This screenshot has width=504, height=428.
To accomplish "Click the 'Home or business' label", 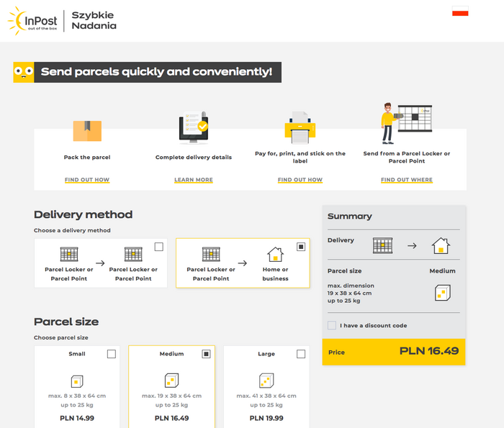I will [276, 274].
